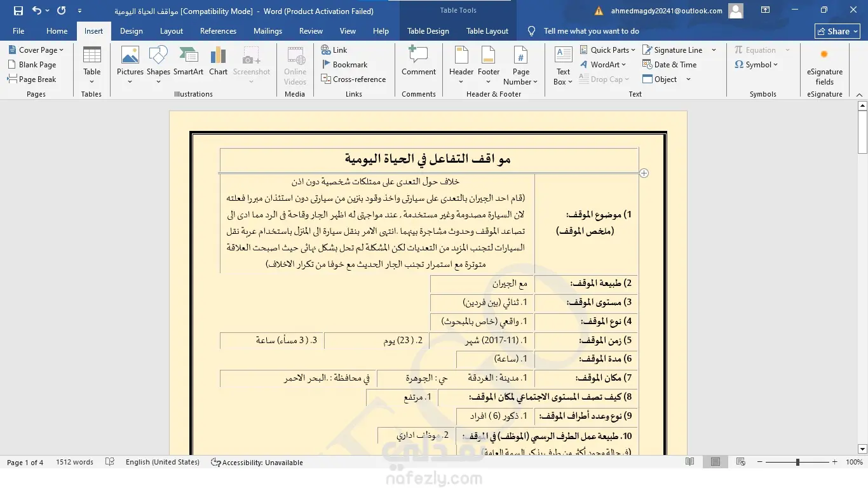Screen dimensions: 868x488
Task: Open Ribbon Display Options
Action: tap(766, 10)
